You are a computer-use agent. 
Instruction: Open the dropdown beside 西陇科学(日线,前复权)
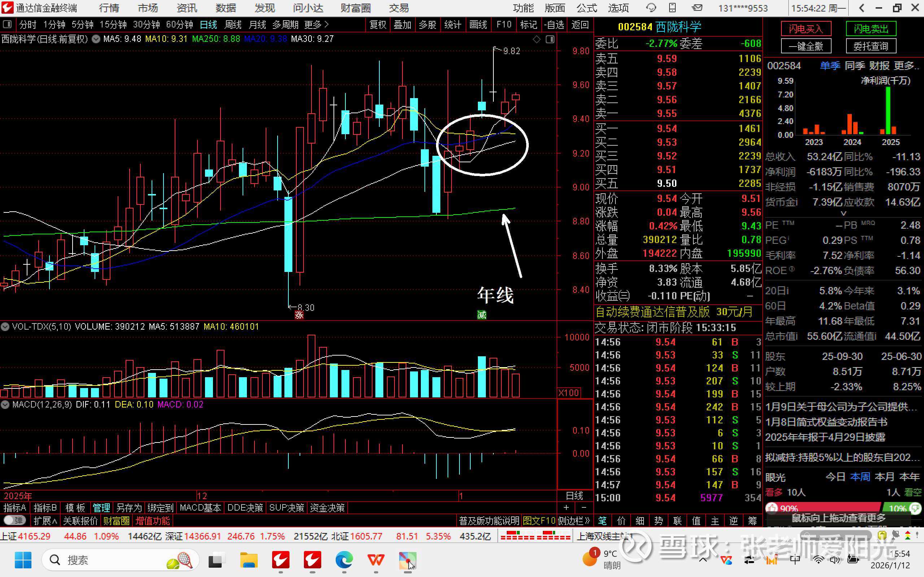click(96, 39)
